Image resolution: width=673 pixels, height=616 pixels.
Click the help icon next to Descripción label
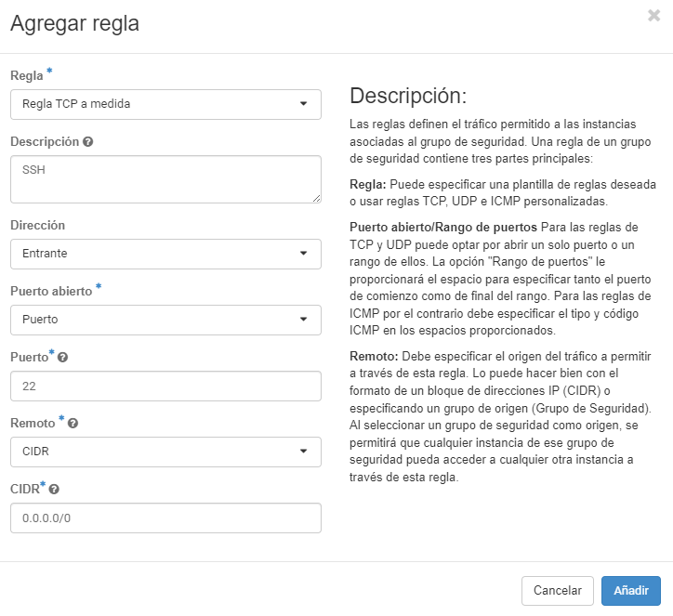click(x=88, y=142)
